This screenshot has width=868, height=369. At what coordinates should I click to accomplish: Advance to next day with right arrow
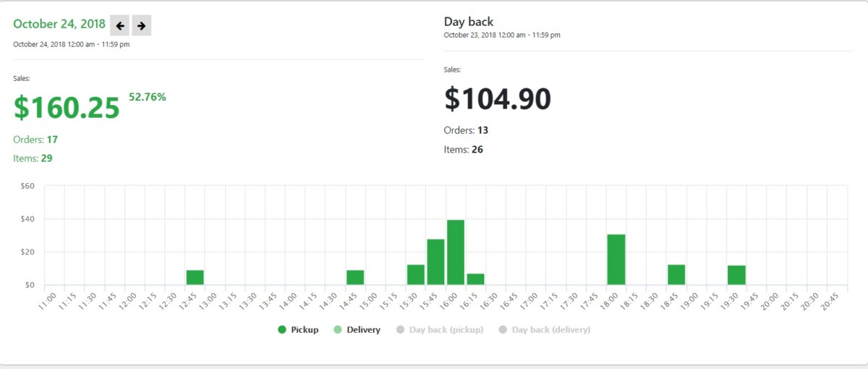(142, 25)
